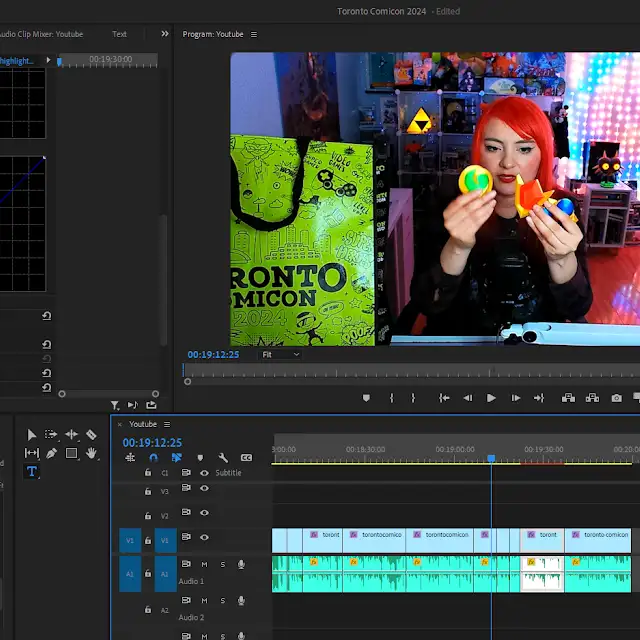Viewport: 640px width, 640px height.
Task: Mute the Audio 1 track
Action: [204, 564]
